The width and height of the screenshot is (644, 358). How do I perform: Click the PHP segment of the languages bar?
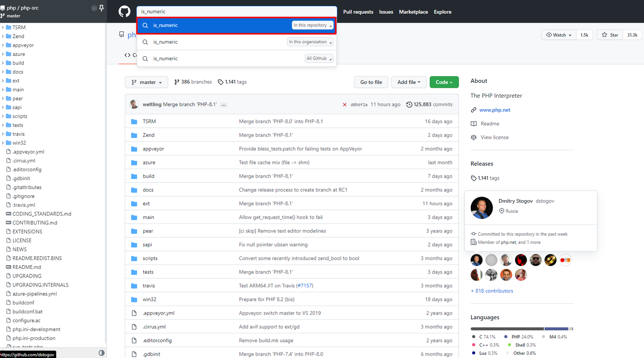click(x=556, y=329)
